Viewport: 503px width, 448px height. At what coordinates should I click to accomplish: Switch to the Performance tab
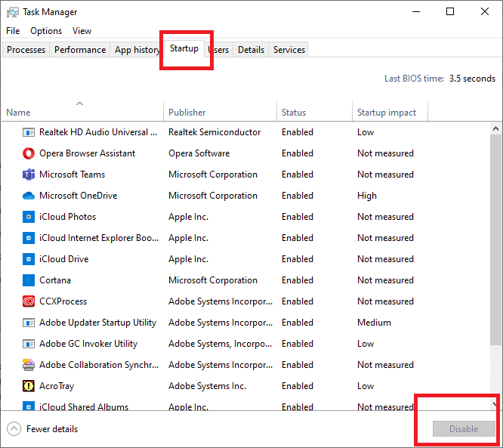click(x=80, y=50)
